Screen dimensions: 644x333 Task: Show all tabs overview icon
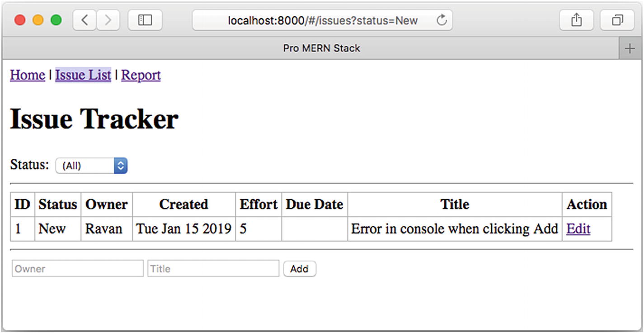click(x=617, y=20)
